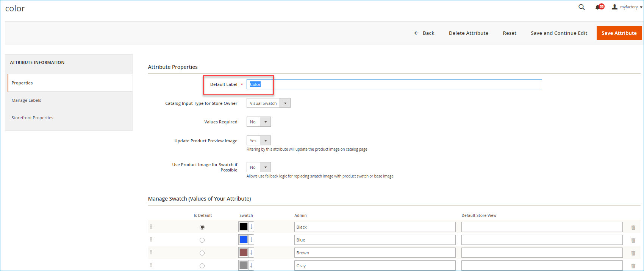Focus the Default Label input field
Viewport: 644px width, 271px height.
point(394,84)
